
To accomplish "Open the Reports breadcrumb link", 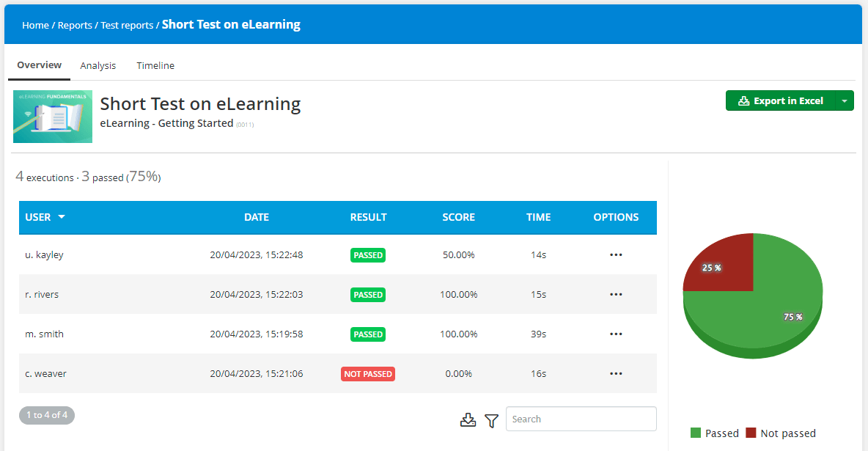I will tap(75, 26).
